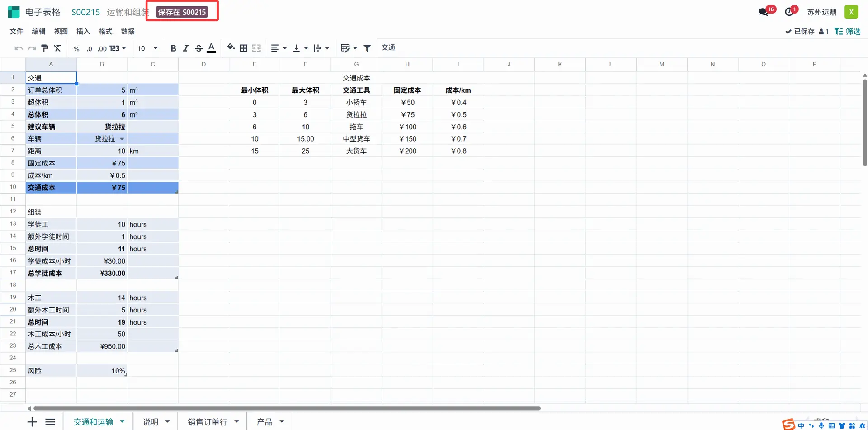
Task: Add a new sheet with plus icon
Action: (32, 422)
